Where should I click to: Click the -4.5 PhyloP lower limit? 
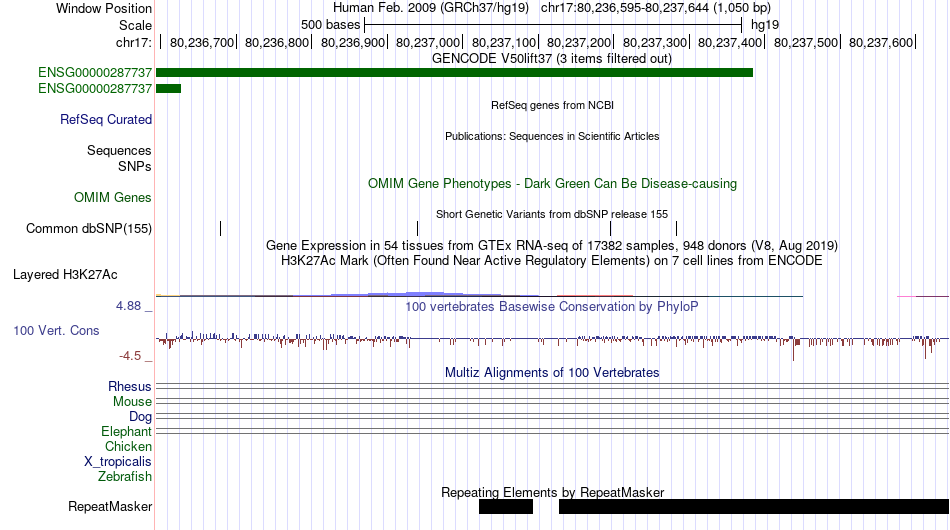point(130,356)
